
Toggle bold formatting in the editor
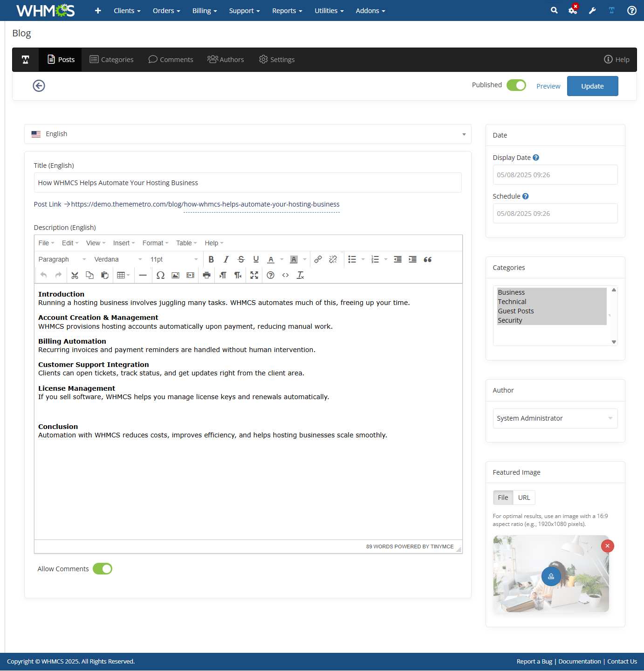tap(211, 259)
